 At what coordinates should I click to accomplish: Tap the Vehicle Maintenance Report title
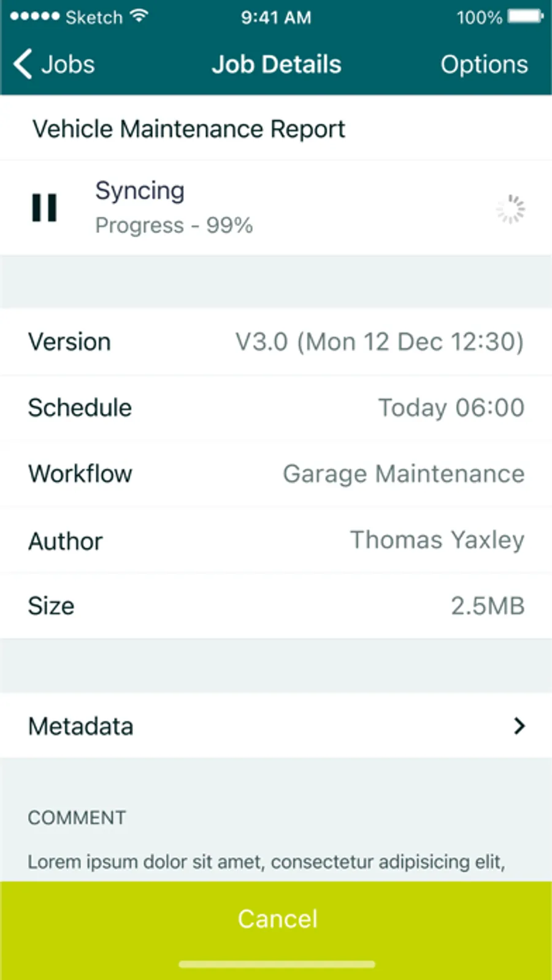click(188, 129)
